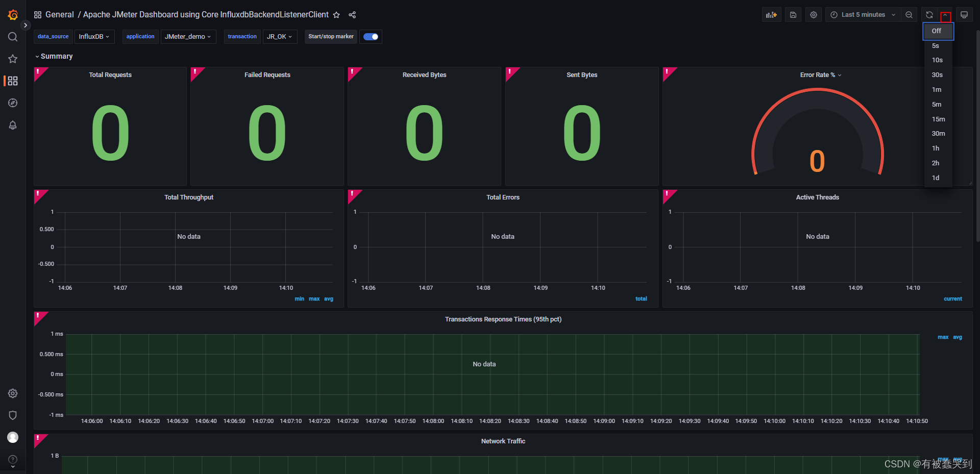Screen dimensions: 980x474
Task: Select 1m refresh interval
Action: (x=938, y=90)
